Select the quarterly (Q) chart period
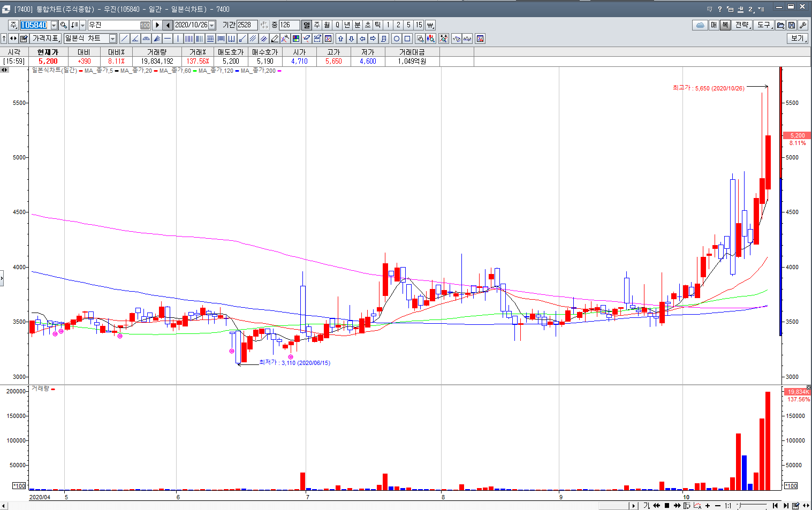The image size is (812, 510). 337,25
